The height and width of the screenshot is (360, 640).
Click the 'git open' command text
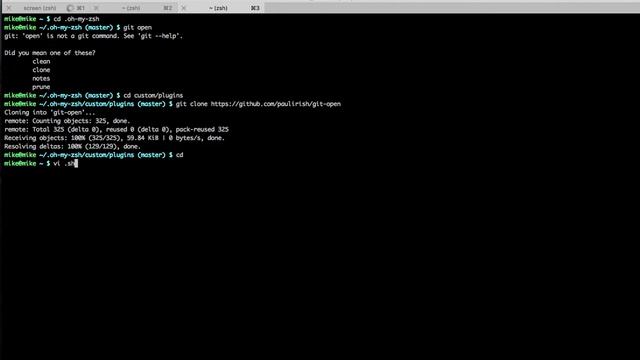click(138, 27)
